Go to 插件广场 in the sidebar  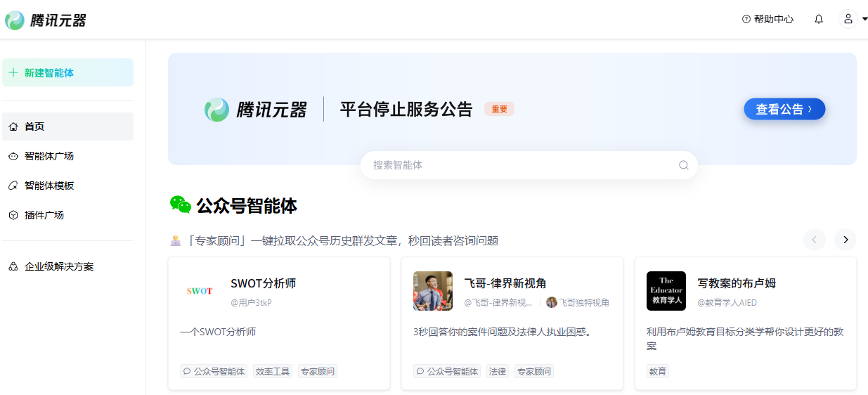click(x=67, y=215)
